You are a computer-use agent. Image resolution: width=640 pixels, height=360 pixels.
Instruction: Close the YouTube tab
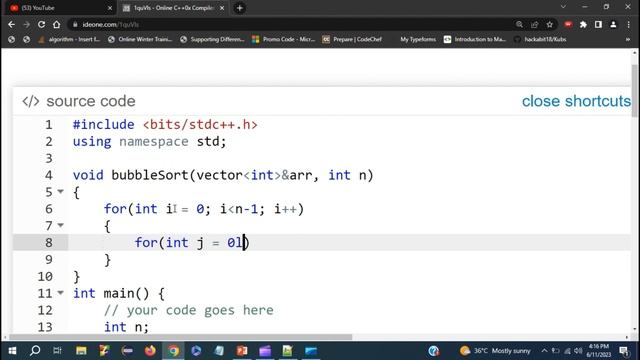coord(110,8)
